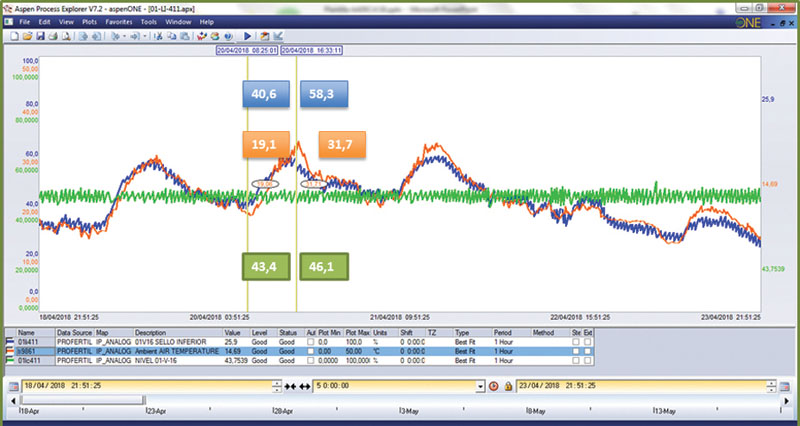Click the Open file folder icon
This screenshot has width=800, height=426.
28,36
